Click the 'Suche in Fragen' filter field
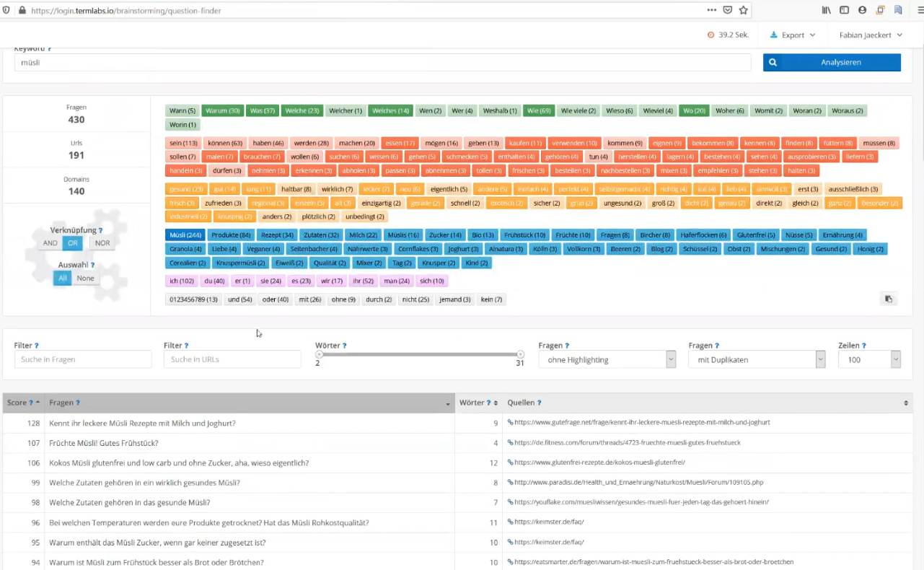Screen dimensions: 924x570 83,359
